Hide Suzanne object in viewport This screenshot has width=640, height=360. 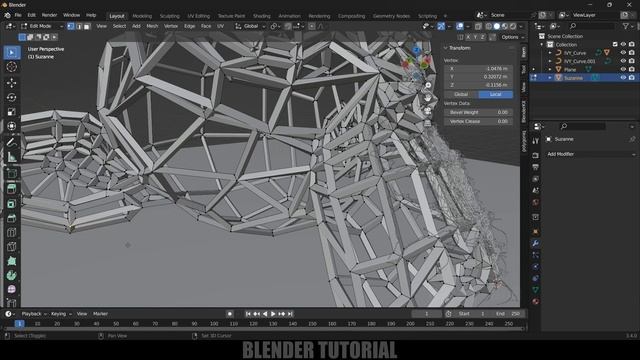623,78
